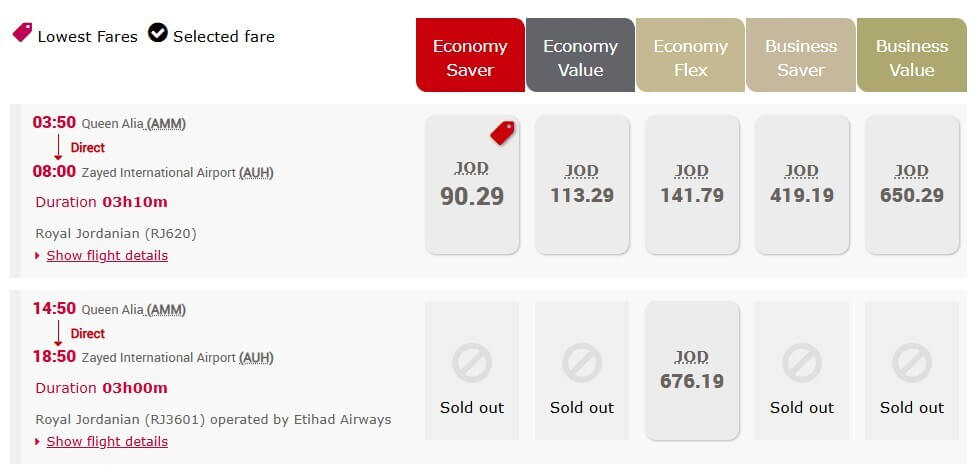Select the JOD 90.29 Economy Saver fare
The height and width of the screenshot is (466, 972).
click(x=472, y=185)
